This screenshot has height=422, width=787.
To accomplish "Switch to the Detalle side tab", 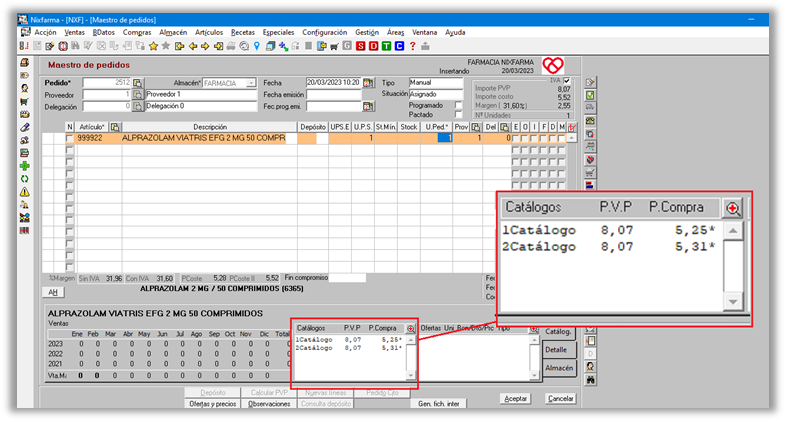I will tap(559, 350).
